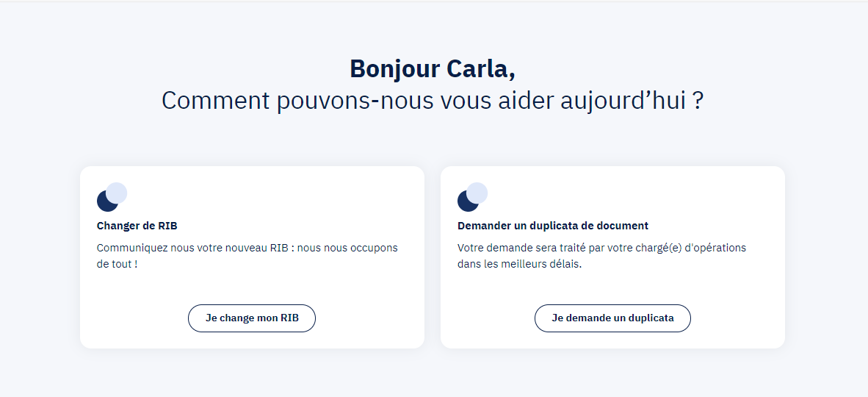Click the dark navy circle in the Changer de RIB icon
The height and width of the screenshot is (397, 868).
(x=104, y=202)
